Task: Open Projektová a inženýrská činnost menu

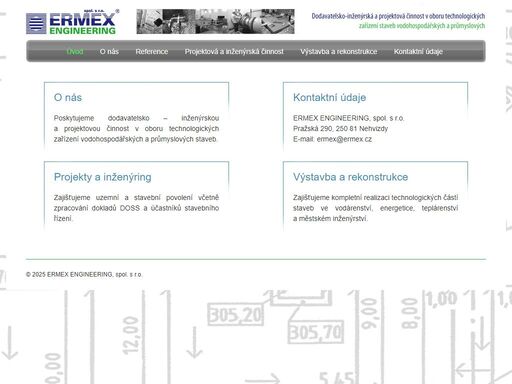Action: [234, 52]
